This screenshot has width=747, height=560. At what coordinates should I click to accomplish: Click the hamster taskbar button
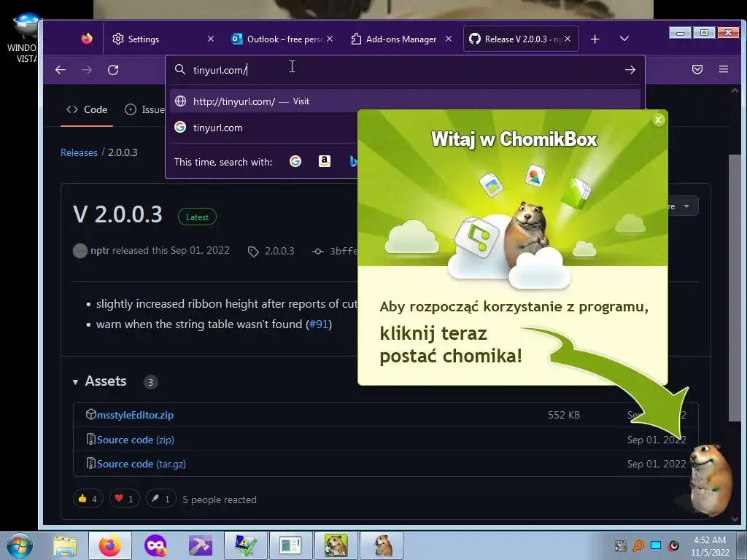[x=382, y=545]
